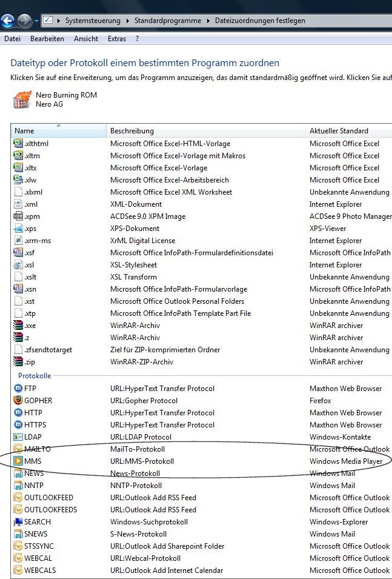Image resolution: width=392 pixels, height=579 pixels.
Task: Click the Forward navigation arrow button
Action: [x=24, y=21]
